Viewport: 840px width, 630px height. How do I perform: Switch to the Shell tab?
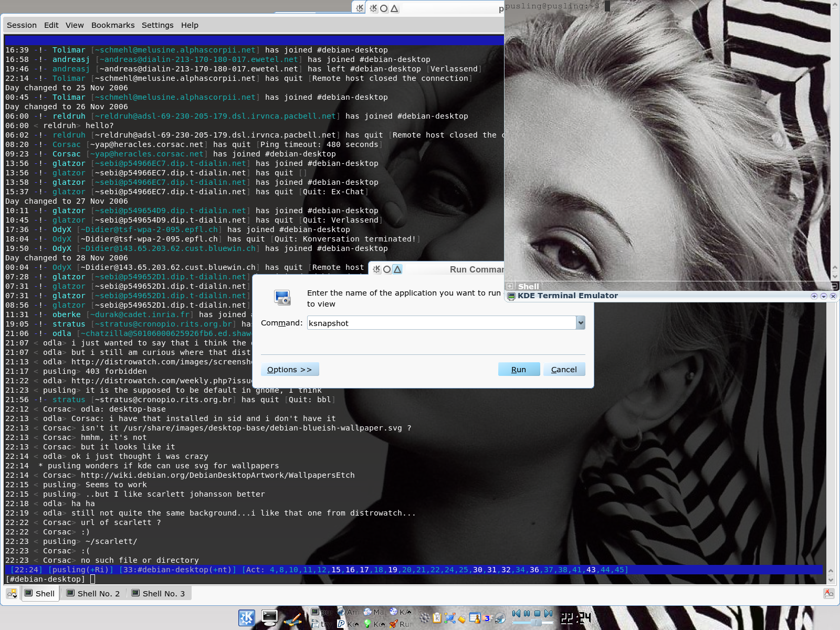[x=39, y=593]
